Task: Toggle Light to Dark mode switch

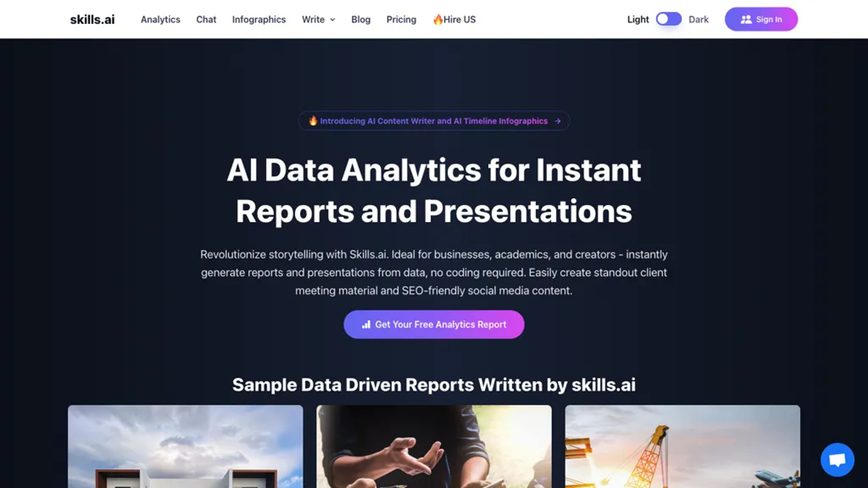Action: [x=668, y=19]
